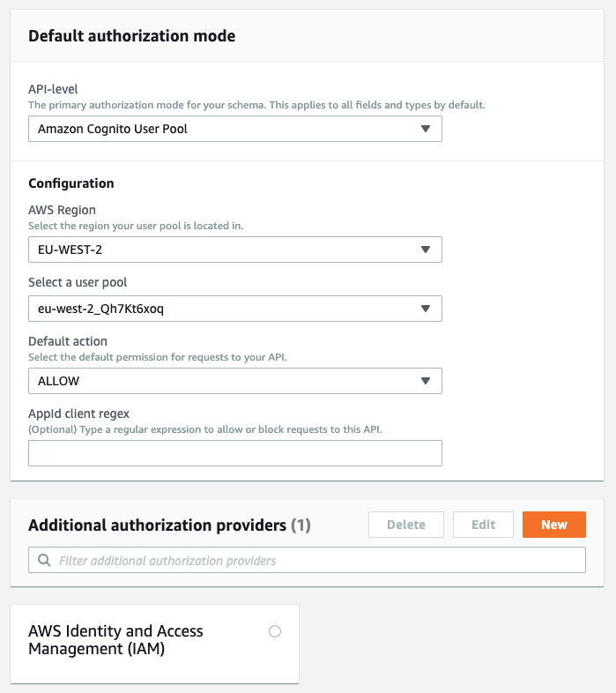Click the Additional authorization providers heading
This screenshot has width=616, height=693.
pos(170,525)
